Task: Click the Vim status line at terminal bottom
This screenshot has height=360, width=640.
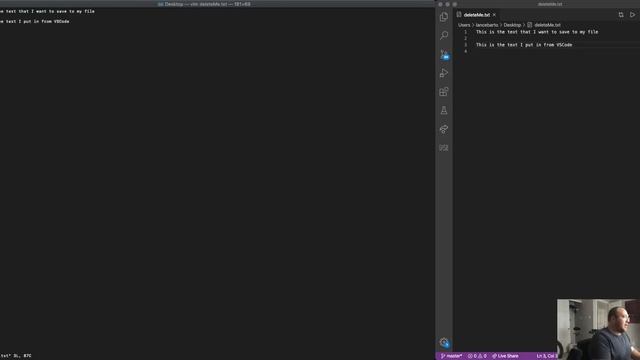Action: click(16, 356)
